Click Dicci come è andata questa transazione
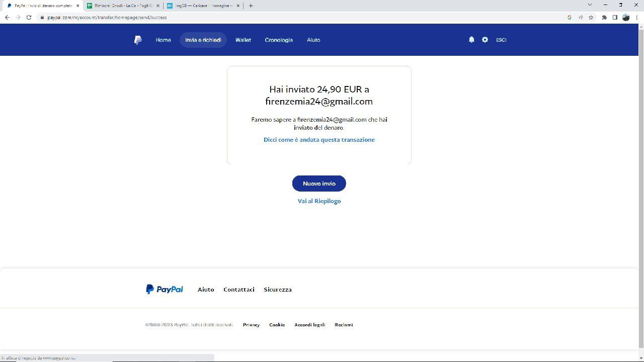Viewport: 644px width, 362px height. 319,140
